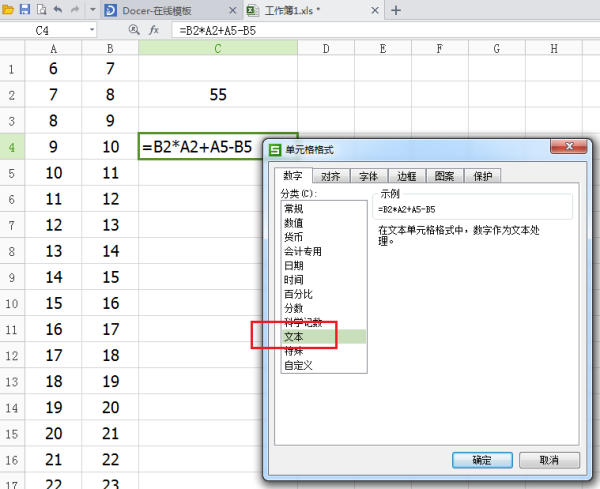
Task: Click the magnifier browse formula icon
Action: [x=134, y=29]
